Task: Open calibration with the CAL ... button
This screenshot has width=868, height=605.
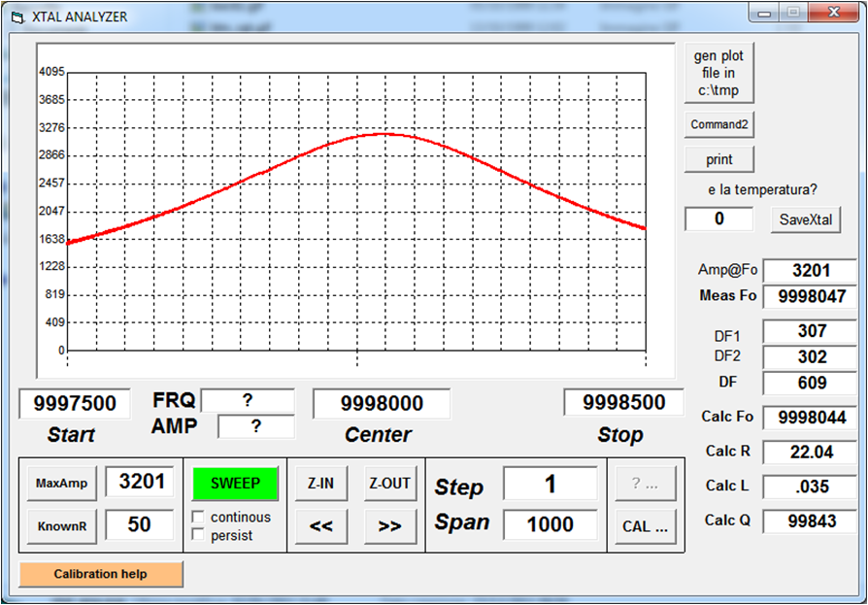Action: coord(646,525)
